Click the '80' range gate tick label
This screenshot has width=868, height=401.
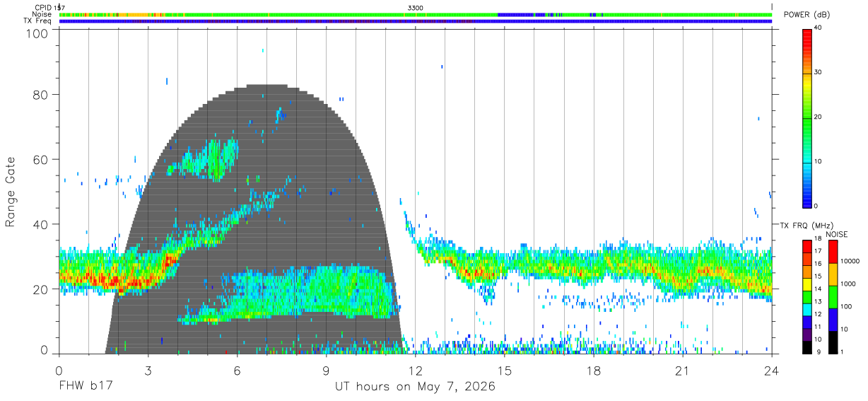tap(40, 94)
